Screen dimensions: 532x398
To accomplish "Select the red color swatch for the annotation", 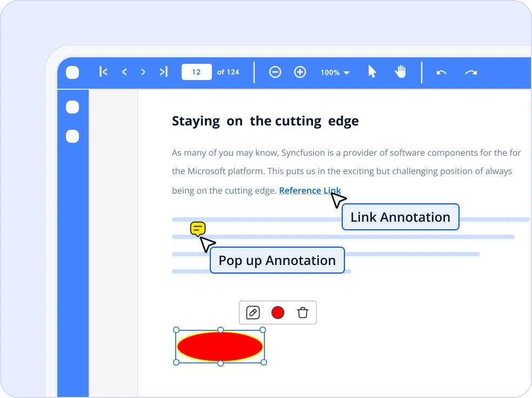I will [x=278, y=313].
